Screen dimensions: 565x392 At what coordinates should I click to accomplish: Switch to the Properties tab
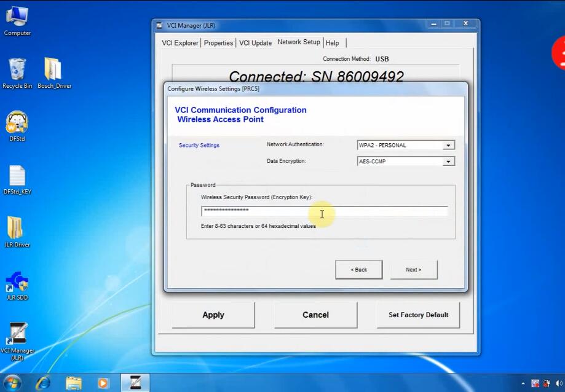click(x=218, y=43)
